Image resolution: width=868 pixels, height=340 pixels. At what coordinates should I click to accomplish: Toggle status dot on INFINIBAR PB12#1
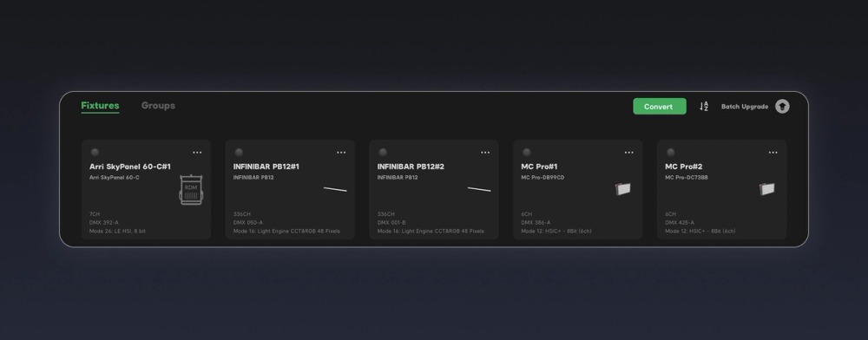pyautogui.click(x=239, y=152)
